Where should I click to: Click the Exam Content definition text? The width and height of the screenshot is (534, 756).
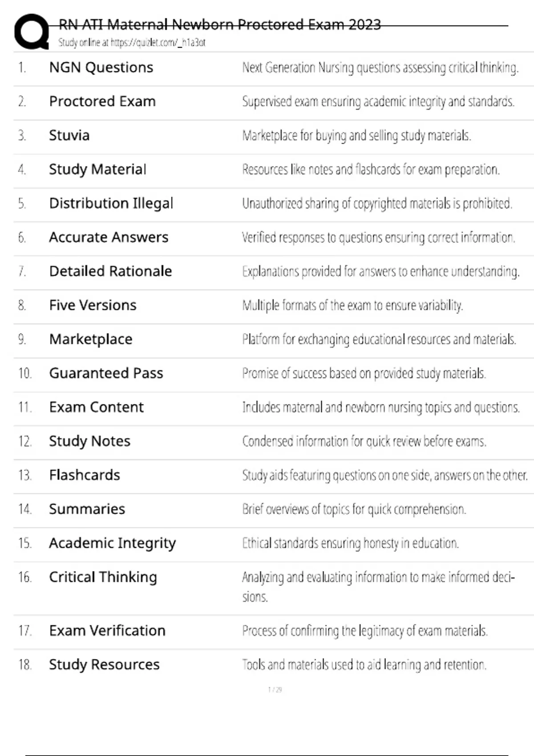coord(381,407)
